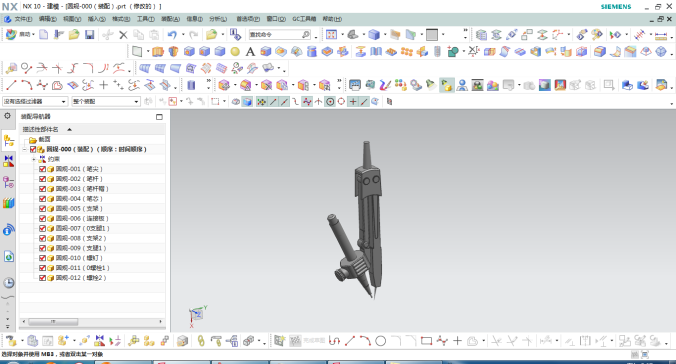The width and height of the screenshot is (676, 364).
Task: Open the selection filter dropdown
Action: coord(35,101)
